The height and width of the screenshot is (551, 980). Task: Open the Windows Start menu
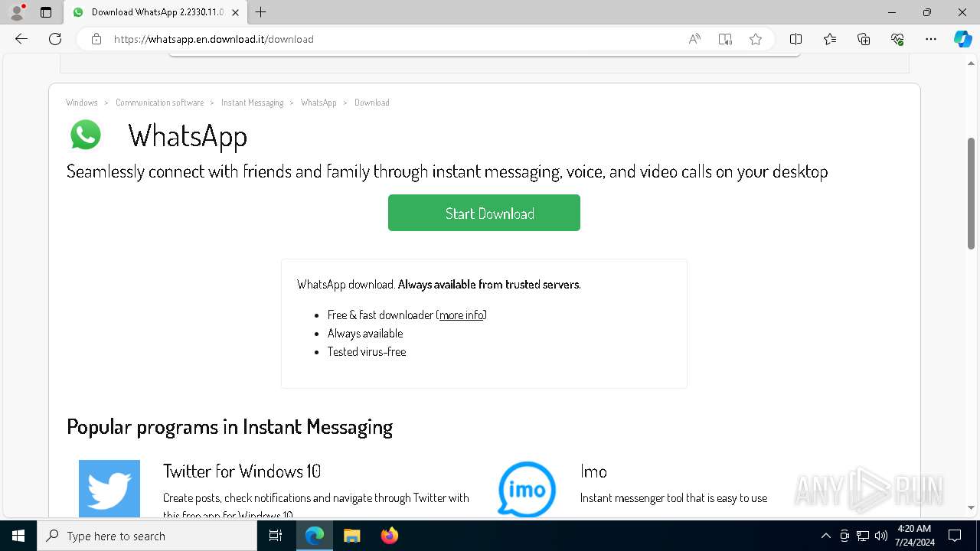tap(18, 536)
